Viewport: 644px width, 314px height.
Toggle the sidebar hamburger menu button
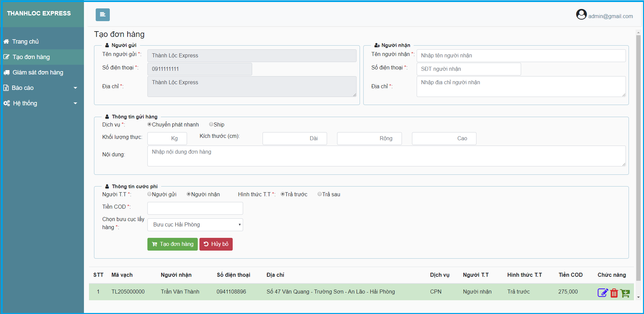tap(102, 15)
